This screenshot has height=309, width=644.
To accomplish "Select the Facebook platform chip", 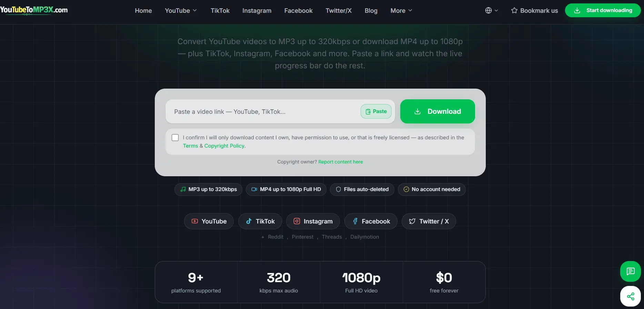I will coord(371,221).
